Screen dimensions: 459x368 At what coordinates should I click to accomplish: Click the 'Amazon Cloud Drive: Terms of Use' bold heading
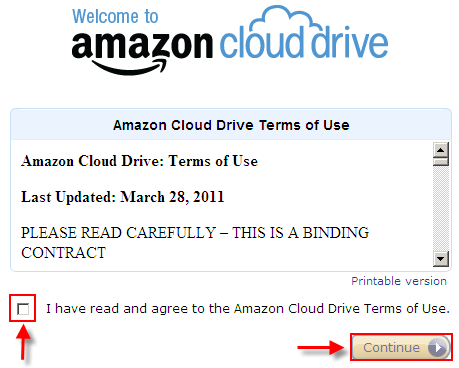coord(139,161)
